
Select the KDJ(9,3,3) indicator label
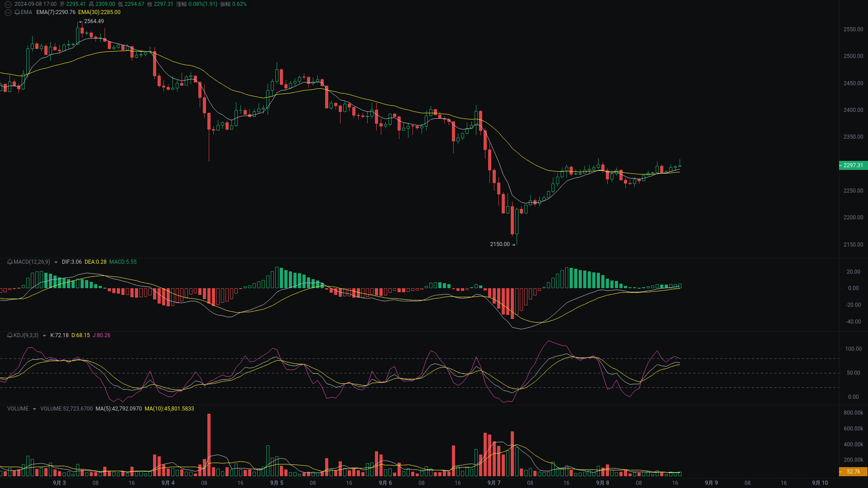point(26,335)
